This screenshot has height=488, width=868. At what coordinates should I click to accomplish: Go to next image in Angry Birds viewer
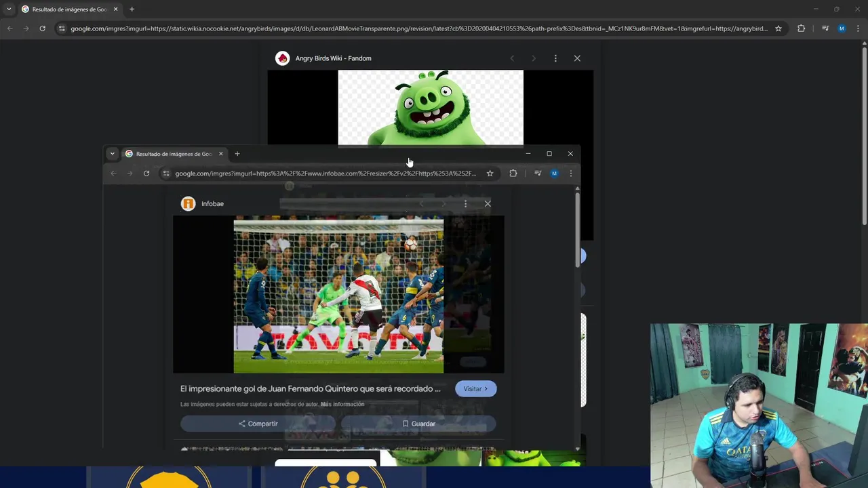point(533,58)
